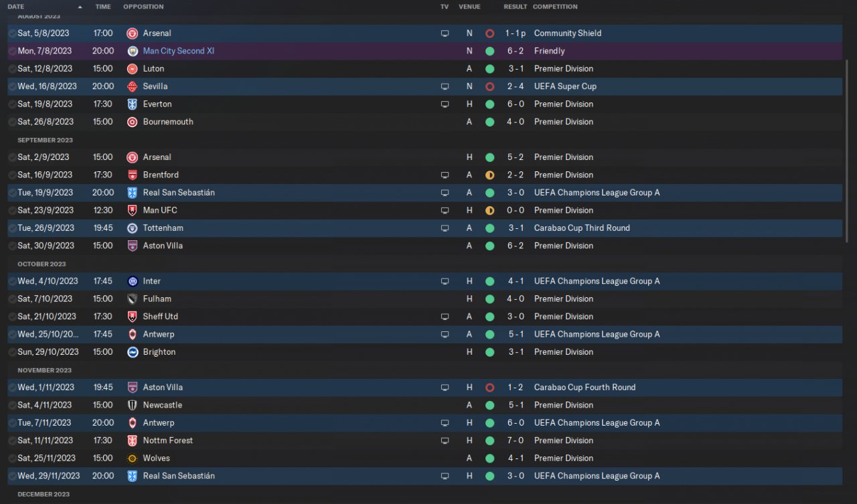The height and width of the screenshot is (504, 857).
Task: Click the vertical scrollbar on the fixtures list
Action: (x=848, y=151)
